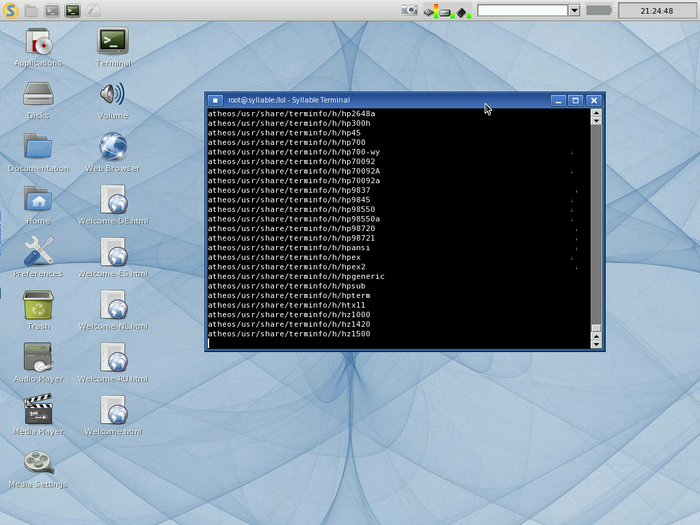The width and height of the screenshot is (700, 525).
Task: Open the terminal window menu button in title bar
Action: pos(215,100)
